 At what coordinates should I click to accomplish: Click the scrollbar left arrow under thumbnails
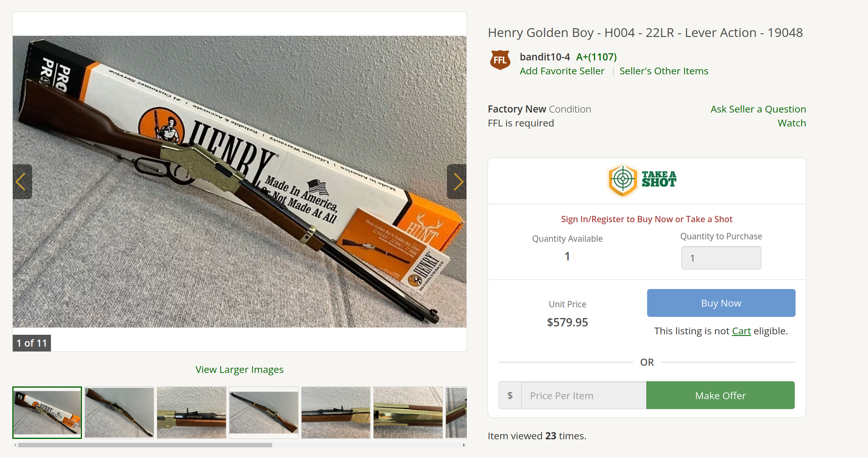pyautogui.click(x=15, y=445)
